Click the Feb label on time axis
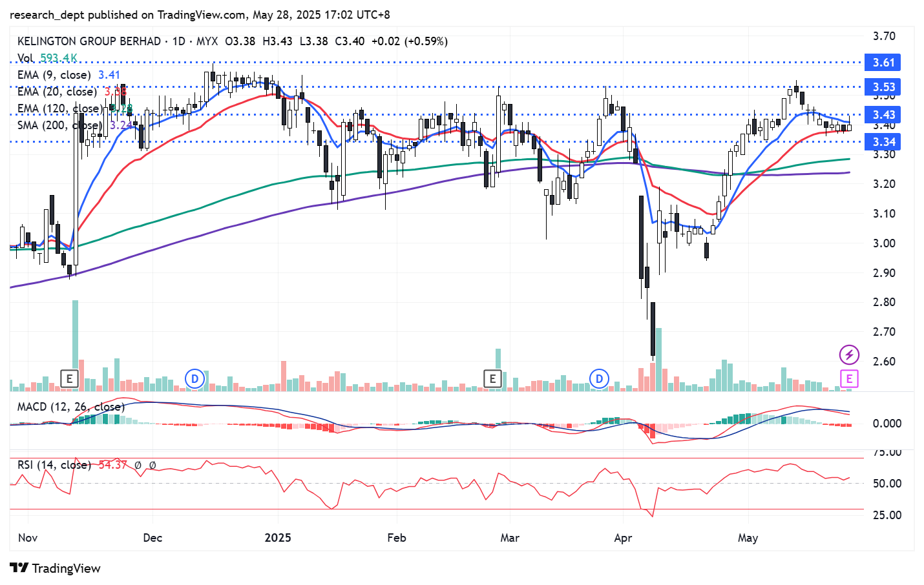The height and width of the screenshot is (585, 924). click(x=397, y=538)
